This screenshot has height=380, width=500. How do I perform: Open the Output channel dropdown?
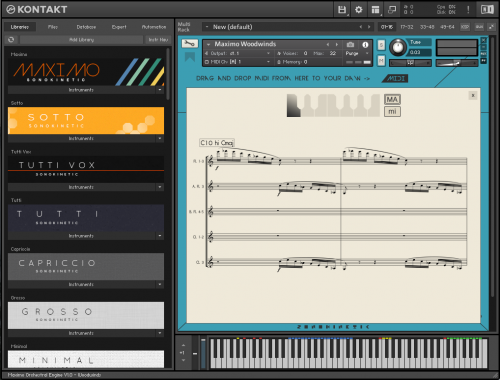[238, 53]
